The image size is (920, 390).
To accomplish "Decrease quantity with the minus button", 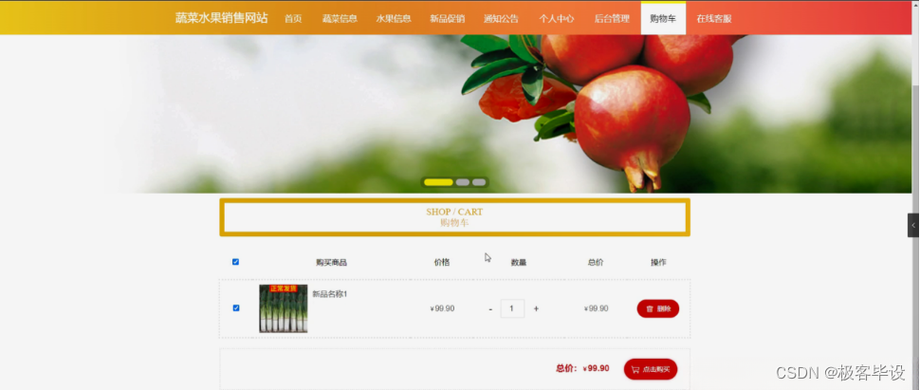I will point(491,309).
